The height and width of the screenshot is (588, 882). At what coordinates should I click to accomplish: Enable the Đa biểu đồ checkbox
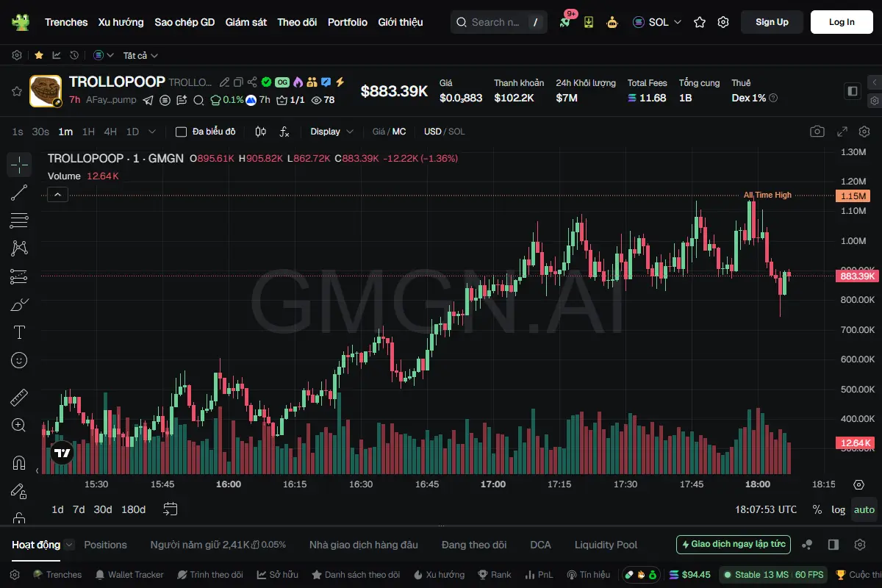181,132
